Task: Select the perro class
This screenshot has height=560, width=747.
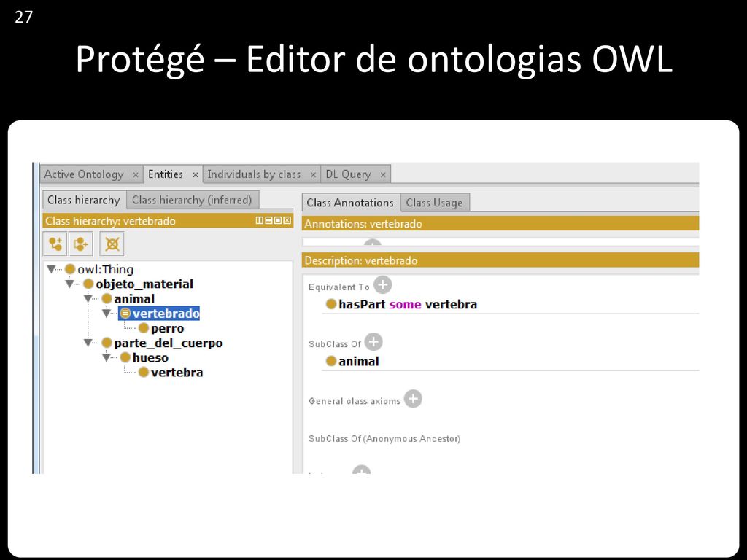Action: 167,328
